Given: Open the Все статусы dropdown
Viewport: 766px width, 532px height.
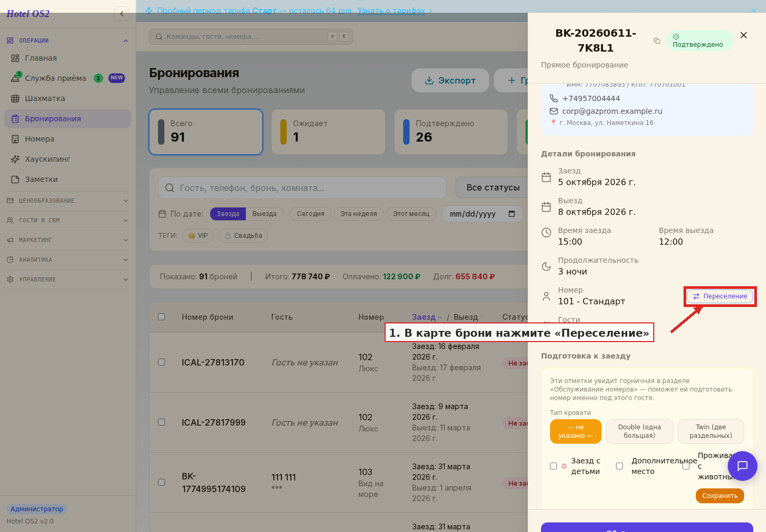Looking at the screenshot, I should 492,187.
